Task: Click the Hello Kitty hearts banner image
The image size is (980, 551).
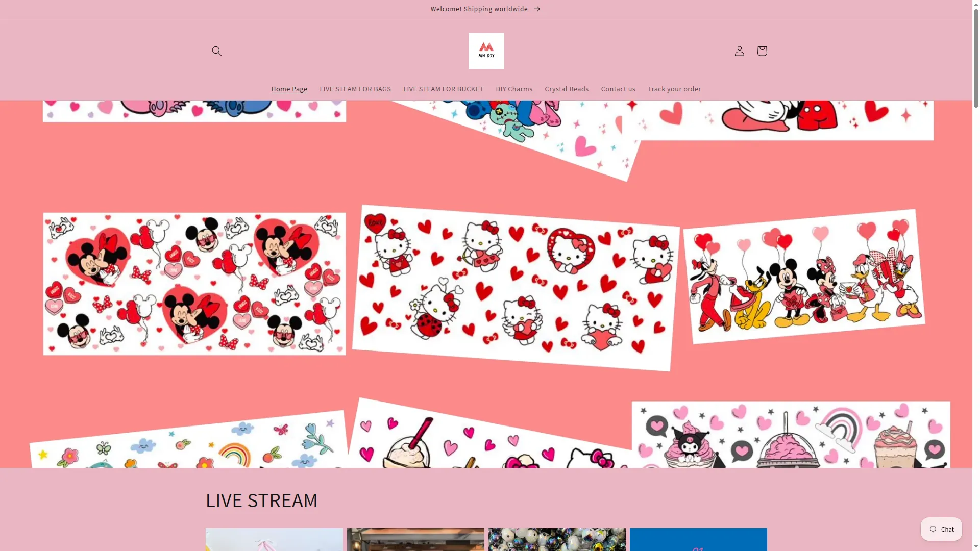Action: [516, 287]
